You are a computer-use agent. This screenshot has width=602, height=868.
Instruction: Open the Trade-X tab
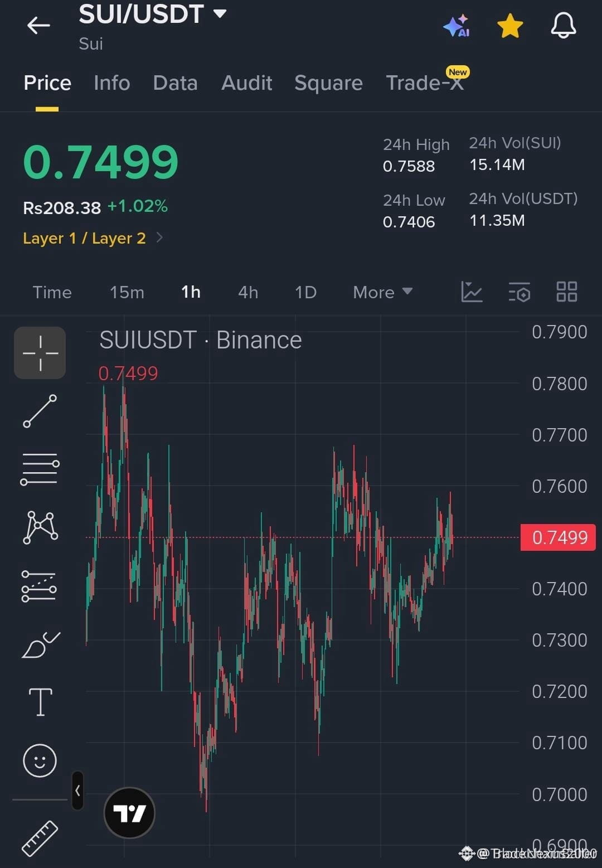tap(425, 83)
